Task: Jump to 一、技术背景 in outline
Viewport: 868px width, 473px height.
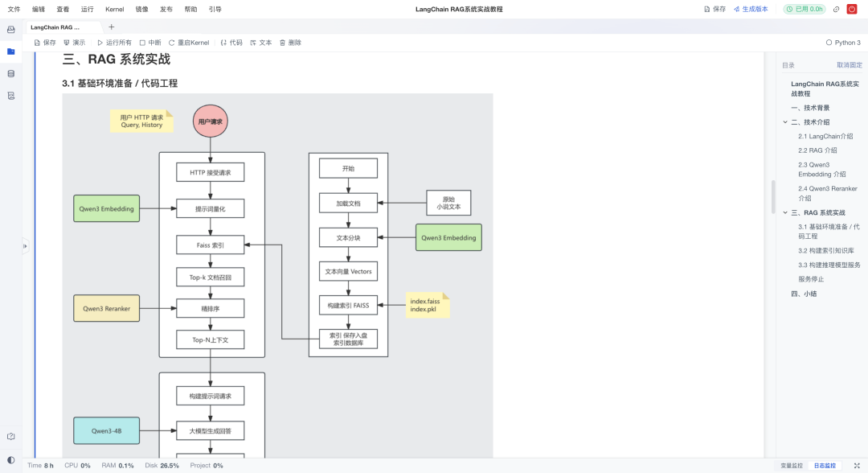Action: coord(810,108)
